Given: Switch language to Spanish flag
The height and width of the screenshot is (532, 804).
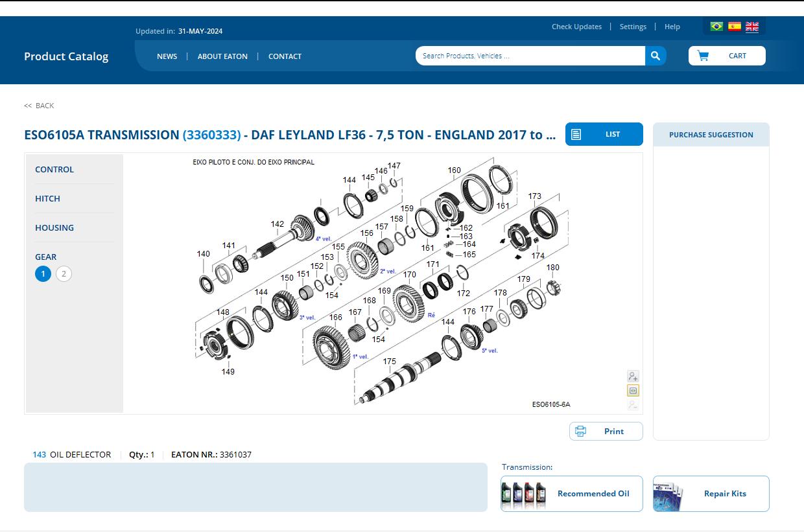Looking at the screenshot, I should tap(734, 27).
